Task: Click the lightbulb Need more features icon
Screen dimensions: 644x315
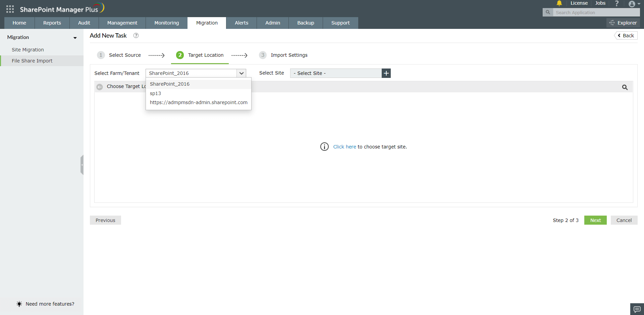Action: pos(19,304)
